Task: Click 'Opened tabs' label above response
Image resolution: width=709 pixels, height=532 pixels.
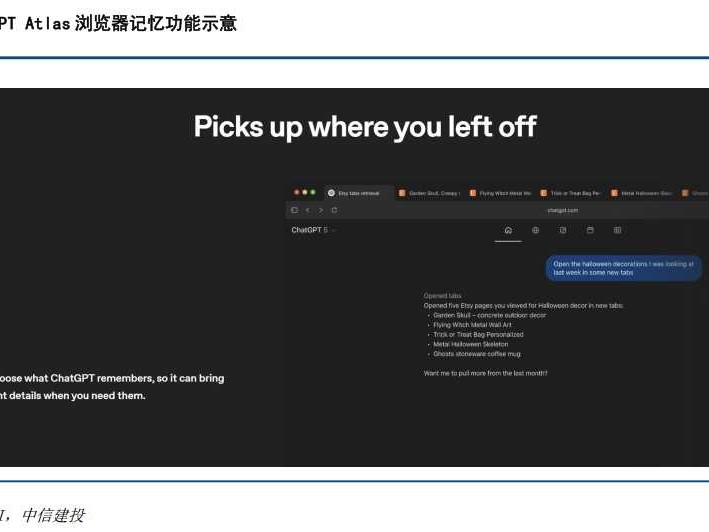Action: pos(442,296)
